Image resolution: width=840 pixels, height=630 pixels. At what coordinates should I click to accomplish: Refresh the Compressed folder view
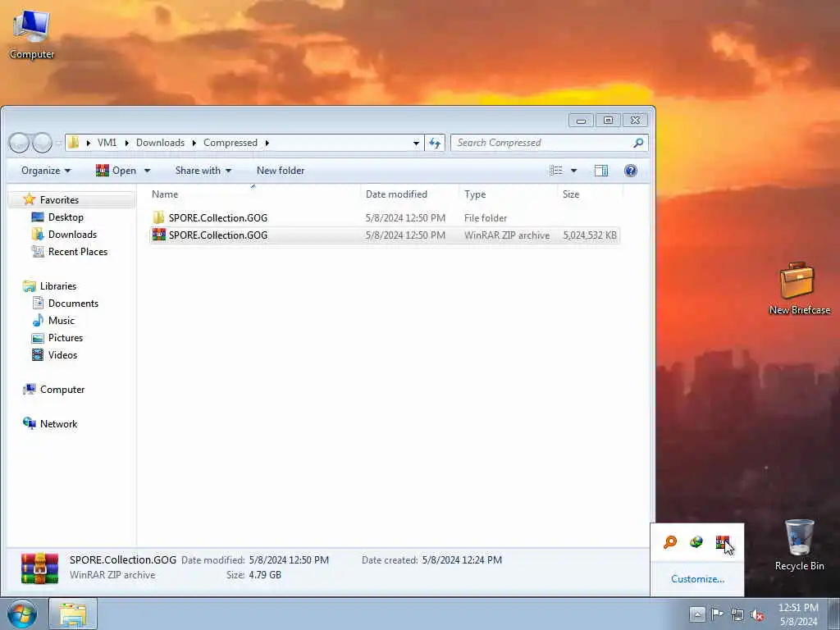(x=435, y=143)
